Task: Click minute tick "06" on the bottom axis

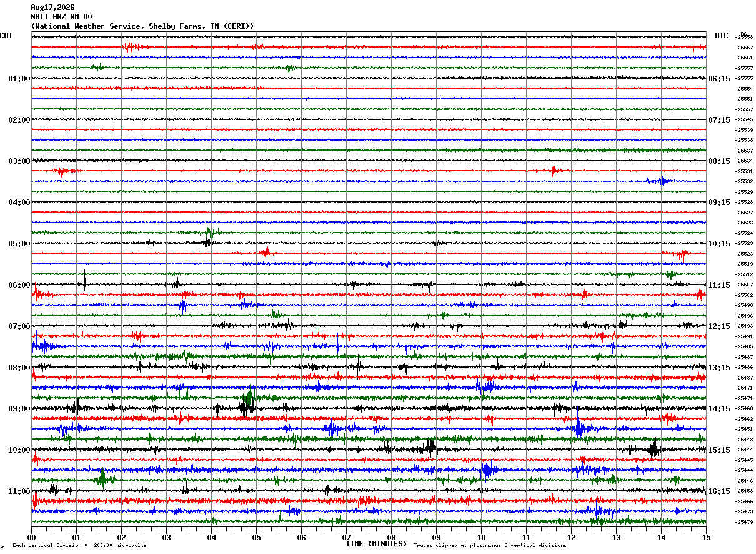Action: [301, 537]
